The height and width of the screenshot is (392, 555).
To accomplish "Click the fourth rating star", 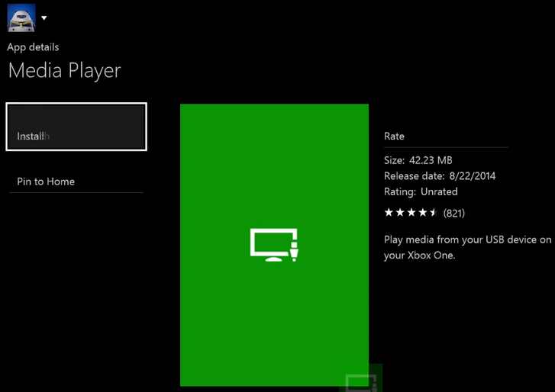I will (x=423, y=213).
